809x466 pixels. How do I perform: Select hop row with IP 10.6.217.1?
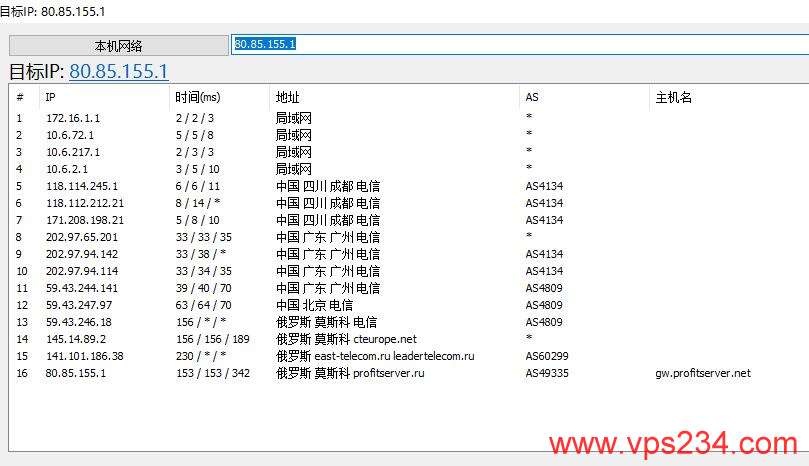click(409, 152)
